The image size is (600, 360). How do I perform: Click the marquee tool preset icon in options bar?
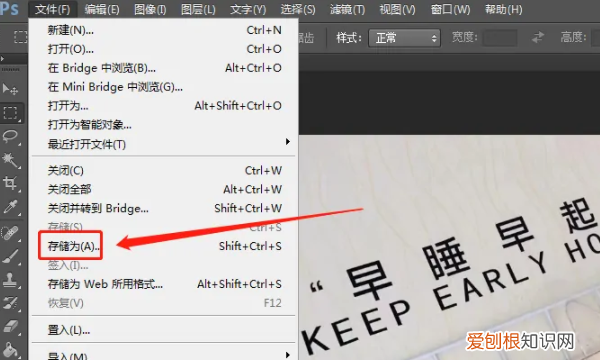tap(20, 37)
